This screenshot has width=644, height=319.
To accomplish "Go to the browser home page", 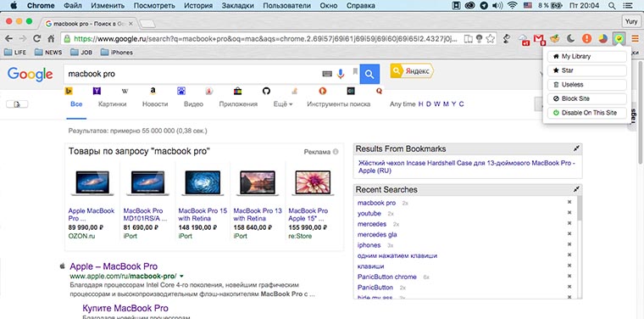I will 51,39.
